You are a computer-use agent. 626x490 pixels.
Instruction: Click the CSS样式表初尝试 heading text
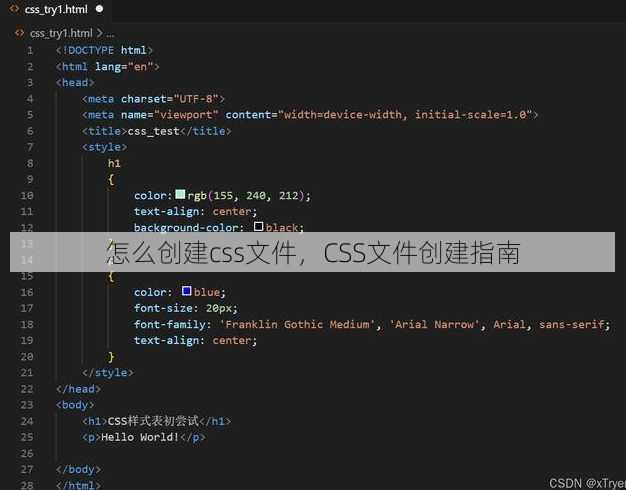click(153, 421)
